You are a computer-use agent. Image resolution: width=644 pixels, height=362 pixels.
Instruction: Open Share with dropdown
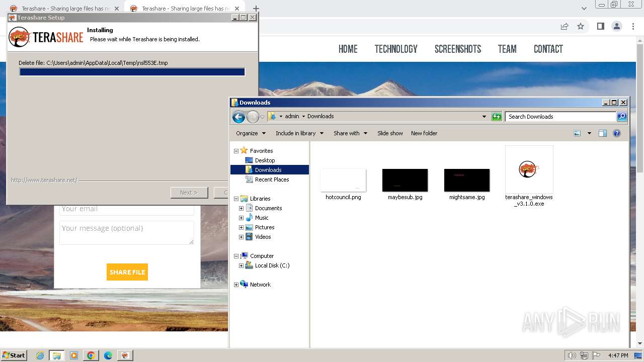coord(350,133)
